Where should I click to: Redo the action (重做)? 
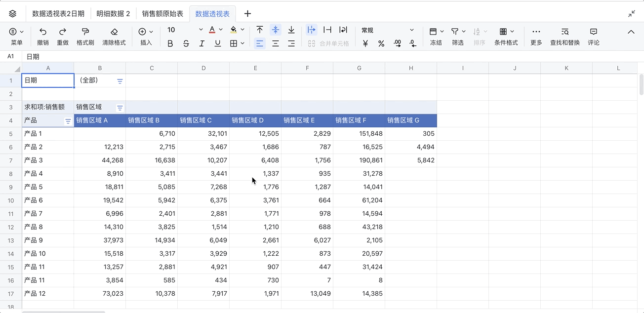pyautogui.click(x=63, y=37)
